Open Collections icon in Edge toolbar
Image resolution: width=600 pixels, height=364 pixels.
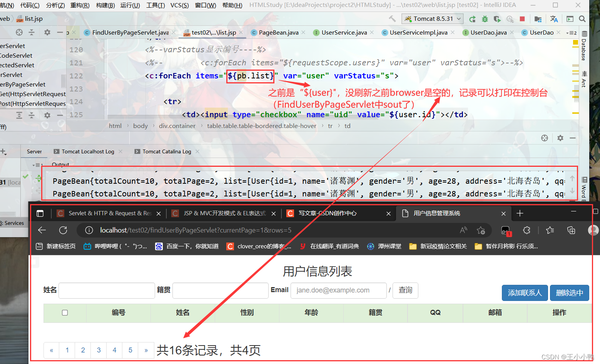pos(571,230)
